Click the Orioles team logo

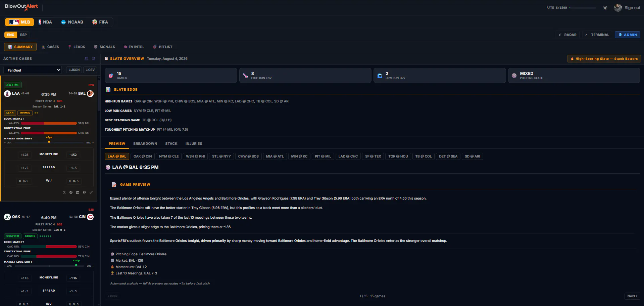(x=90, y=94)
